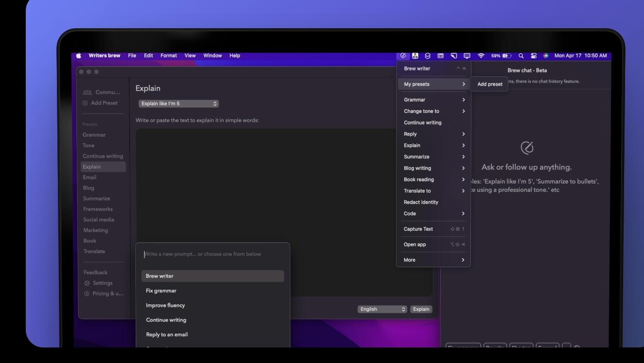Choose Improve fluency in prompt list
Screen dimensions: 644x363
click(x=213, y=305)
